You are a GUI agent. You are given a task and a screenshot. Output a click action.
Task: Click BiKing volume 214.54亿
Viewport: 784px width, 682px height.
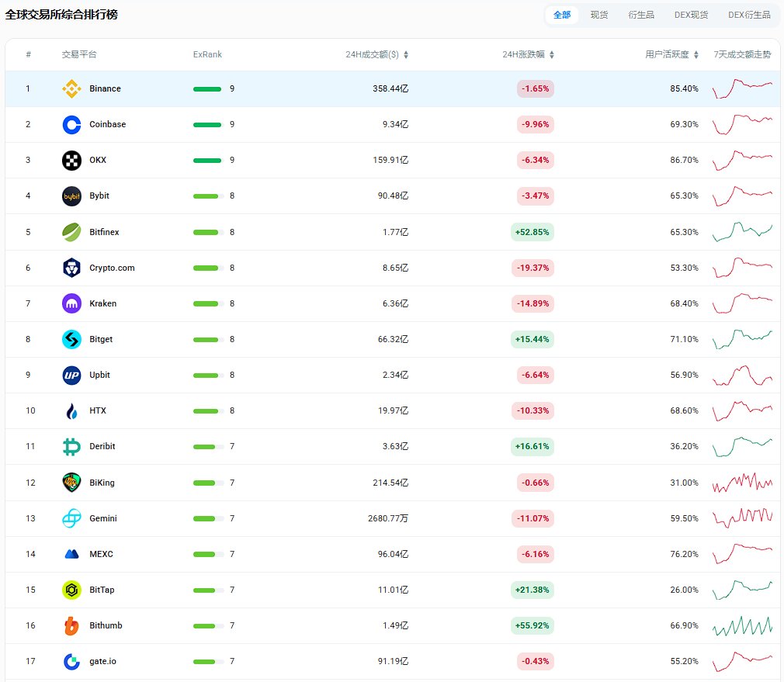click(390, 483)
